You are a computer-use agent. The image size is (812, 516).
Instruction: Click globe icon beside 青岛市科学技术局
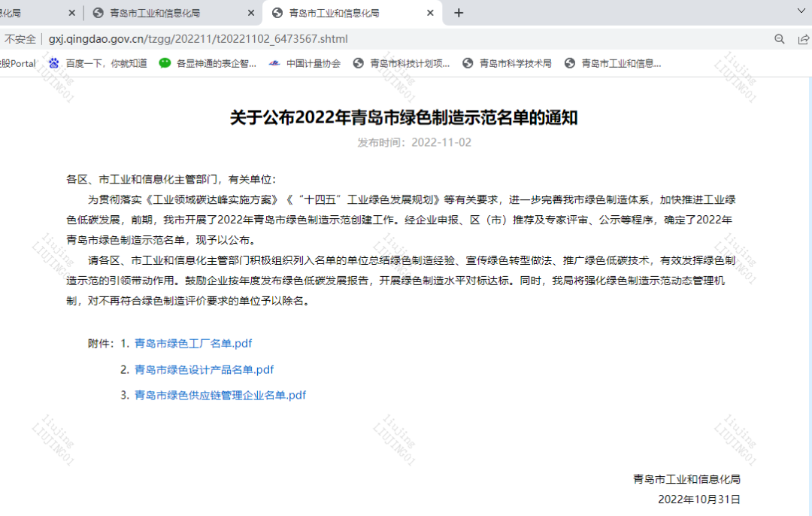[468, 63]
